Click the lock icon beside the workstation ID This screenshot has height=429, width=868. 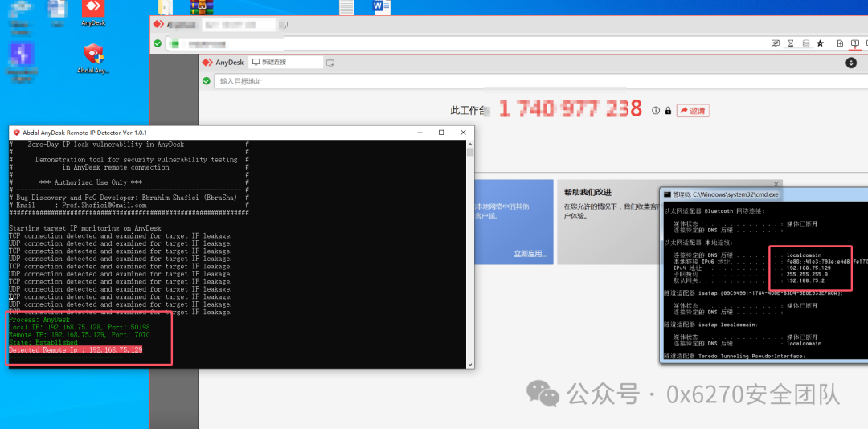click(x=668, y=111)
